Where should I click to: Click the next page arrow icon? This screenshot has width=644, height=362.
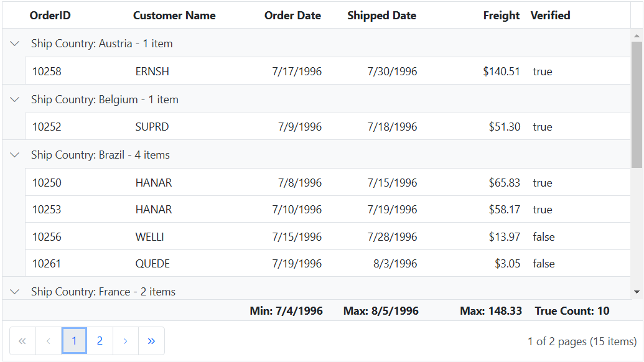click(125, 341)
